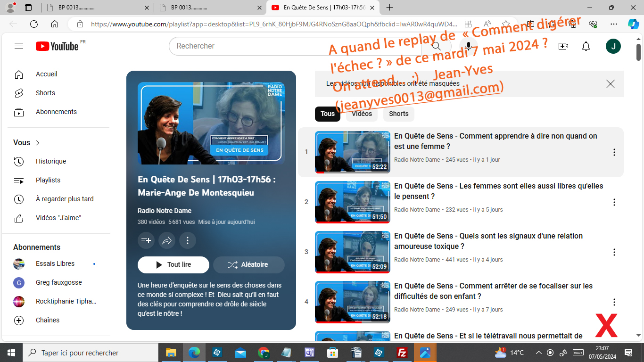644x362 pixels.
Task: Open the Create video camera icon
Action: click(x=563, y=46)
